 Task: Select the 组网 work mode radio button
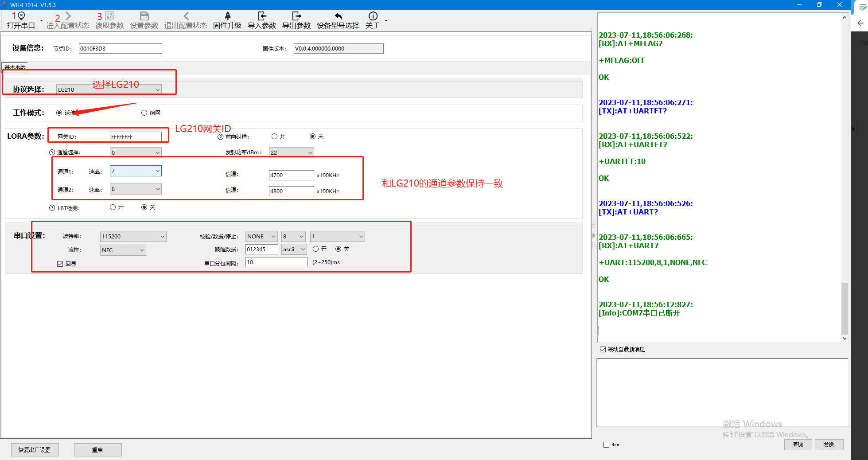point(144,113)
